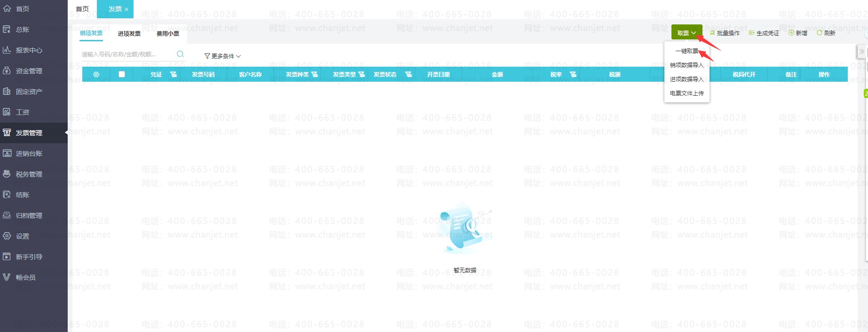The image size is (868, 332).
Task: Click the 刷新 button
Action: click(x=826, y=33)
